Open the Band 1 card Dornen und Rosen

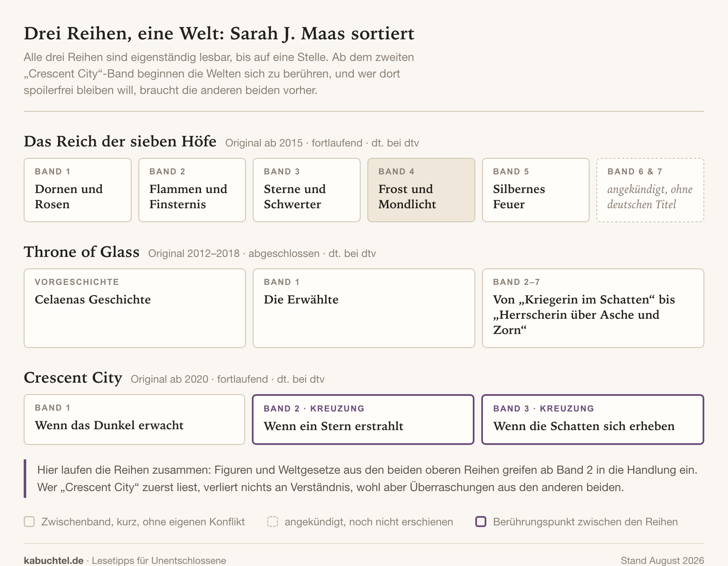click(77, 190)
